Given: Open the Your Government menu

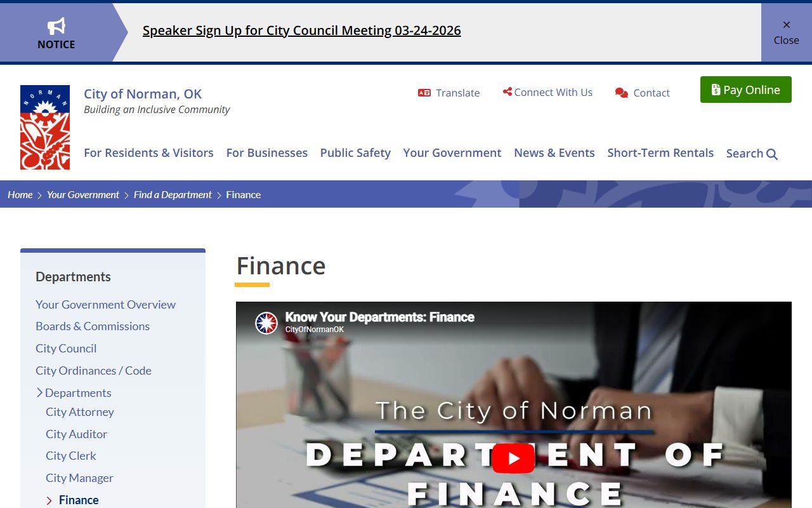Looking at the screenshot, I should click(452, 153).
